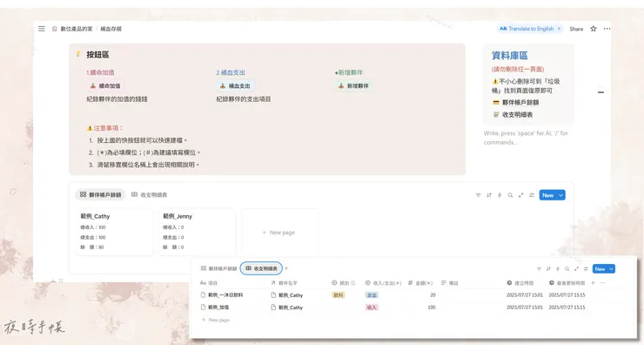Click filter icon in gallery view toolbar

478,195
